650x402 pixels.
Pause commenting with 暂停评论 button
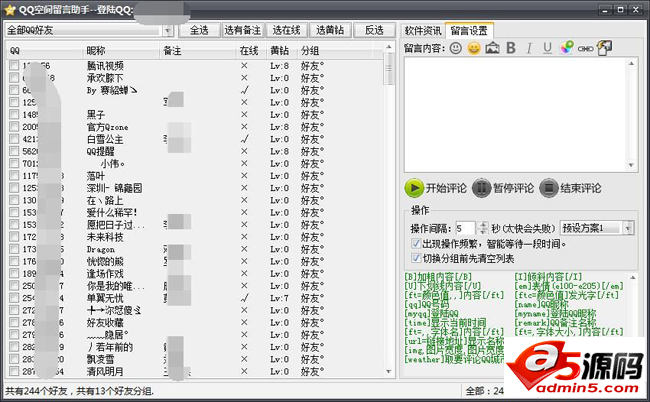pos(503,188)
